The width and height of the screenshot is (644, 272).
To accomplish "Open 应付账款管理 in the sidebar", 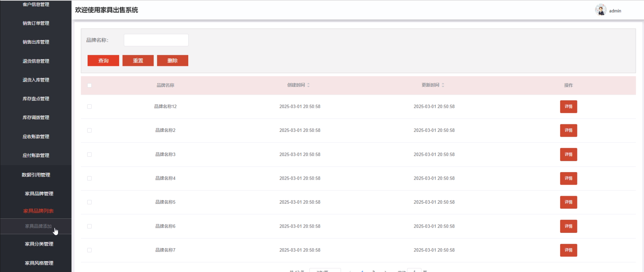I will coord(36,155).
